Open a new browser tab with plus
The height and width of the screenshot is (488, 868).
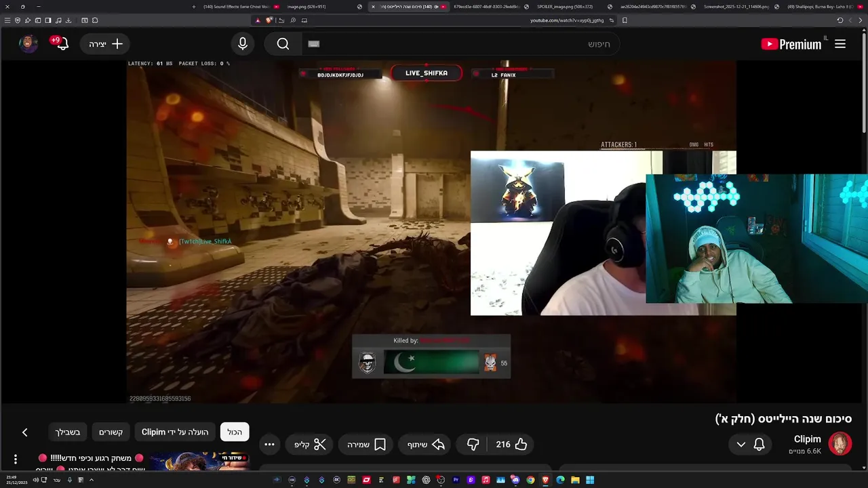click(194, 7)
